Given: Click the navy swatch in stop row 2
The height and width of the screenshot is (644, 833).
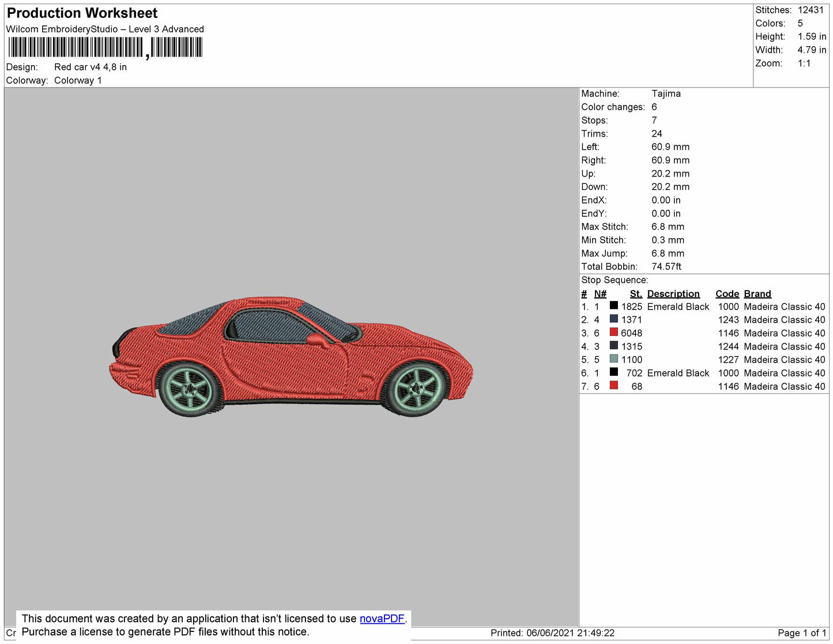Looking at the screenshot, I should click(614, 319).
